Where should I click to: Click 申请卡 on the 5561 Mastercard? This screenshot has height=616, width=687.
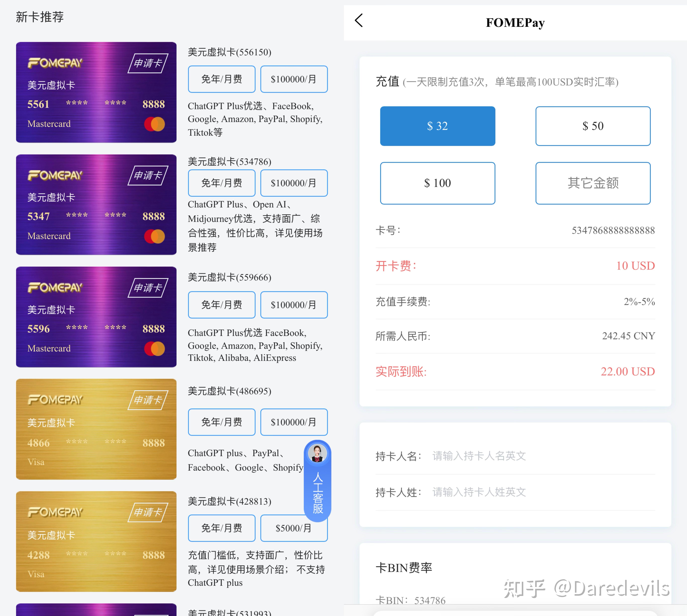pyautogui.click(x=148, y=63)
